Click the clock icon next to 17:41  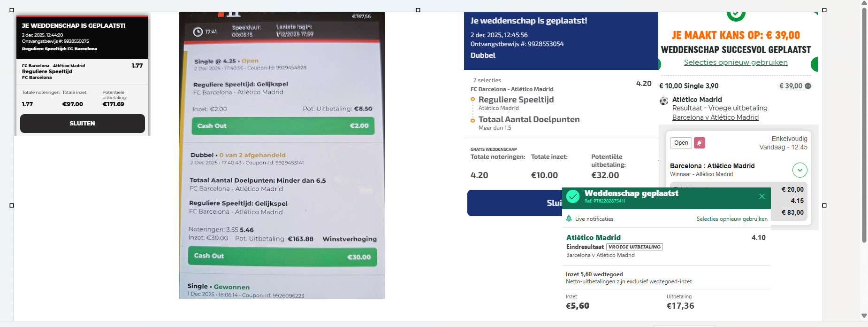198,32
